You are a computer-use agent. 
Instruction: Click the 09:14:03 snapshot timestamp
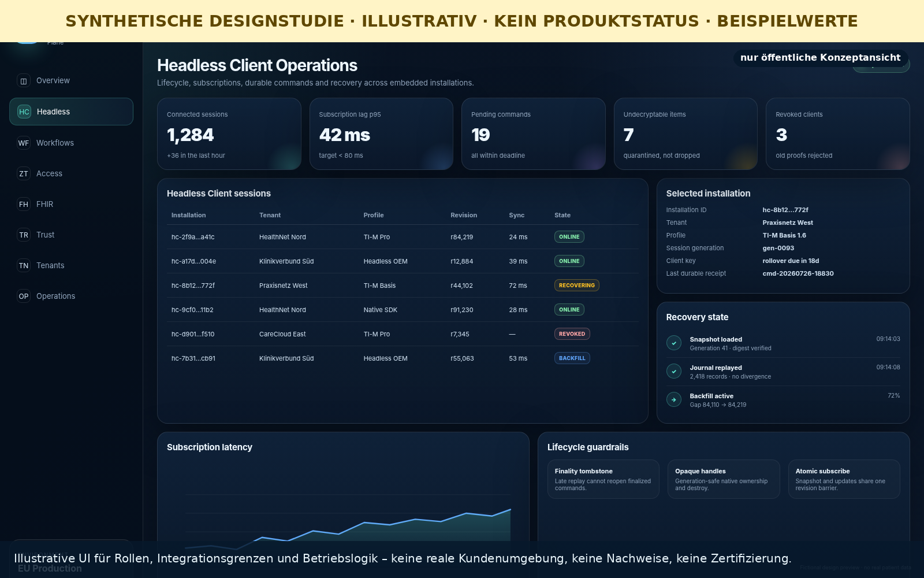888,339
